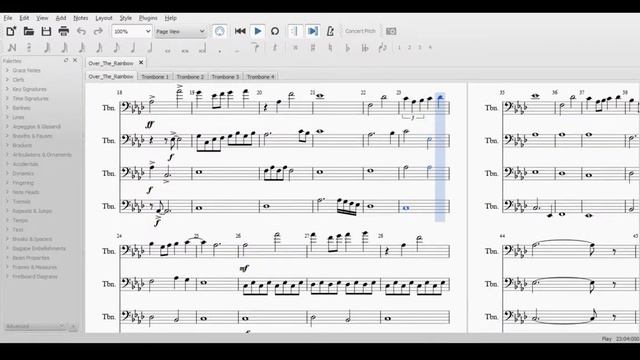Redo the last undone action

(x=98, y=31)
